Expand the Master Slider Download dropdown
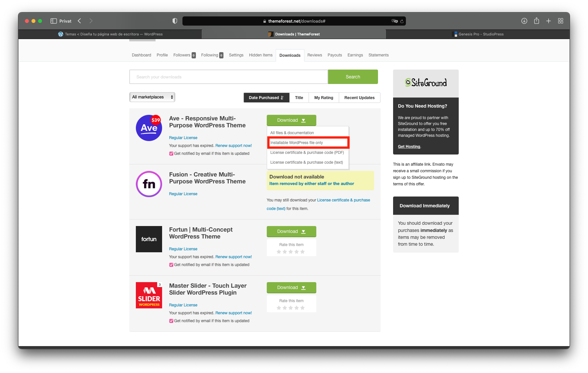The image size is (588, 373). (x=291, y=288)
